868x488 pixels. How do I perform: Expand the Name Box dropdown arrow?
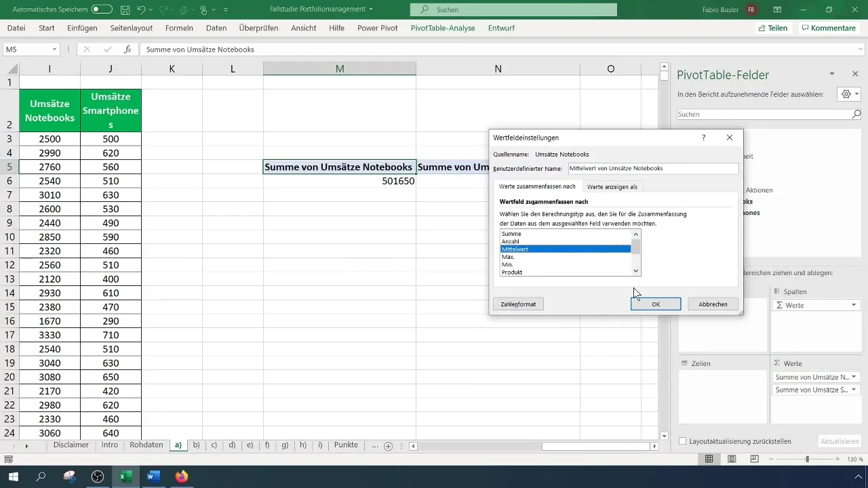tap(54, 49)
